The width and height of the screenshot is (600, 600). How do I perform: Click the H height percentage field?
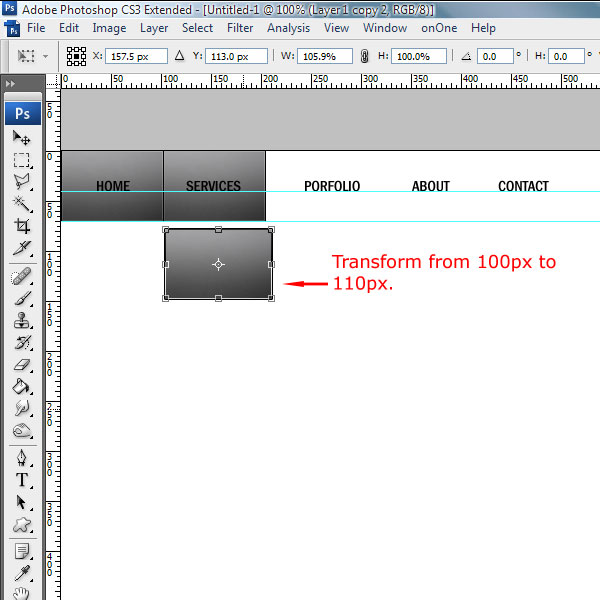tap(419, 56)
